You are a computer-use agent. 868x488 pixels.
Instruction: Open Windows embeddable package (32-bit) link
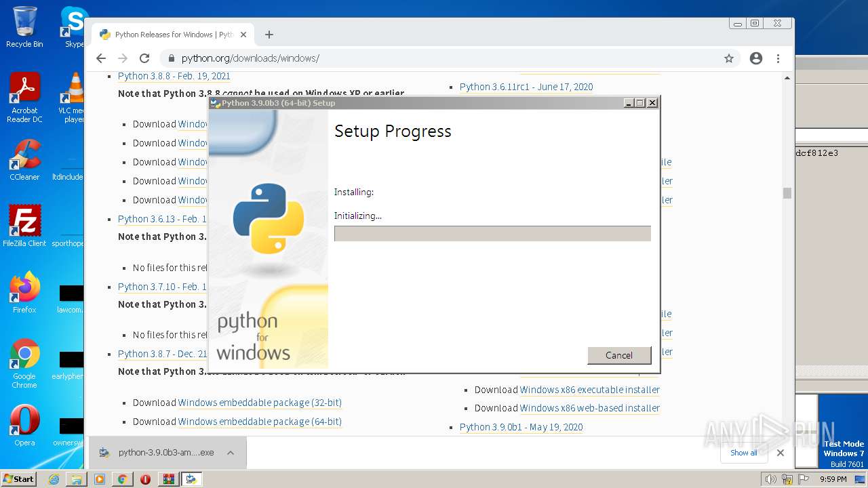pos(260,403)
